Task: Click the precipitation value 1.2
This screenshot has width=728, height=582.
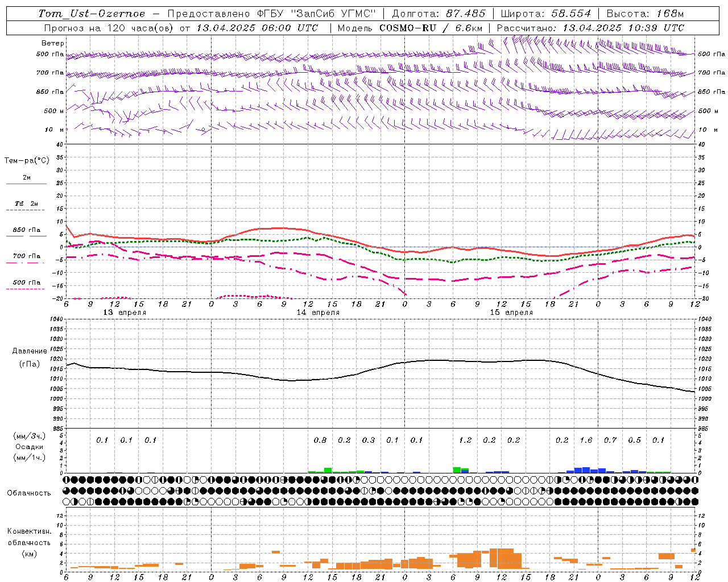Action: (465, 440)
